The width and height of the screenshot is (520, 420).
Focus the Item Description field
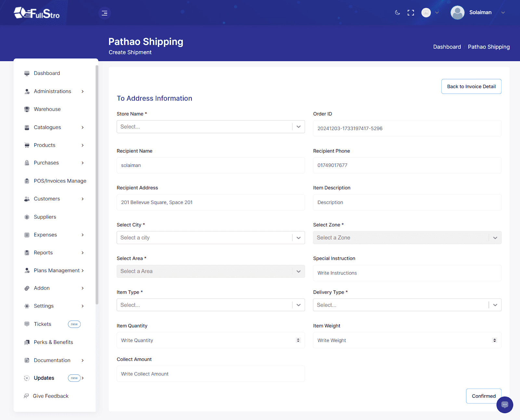point(407,202)
